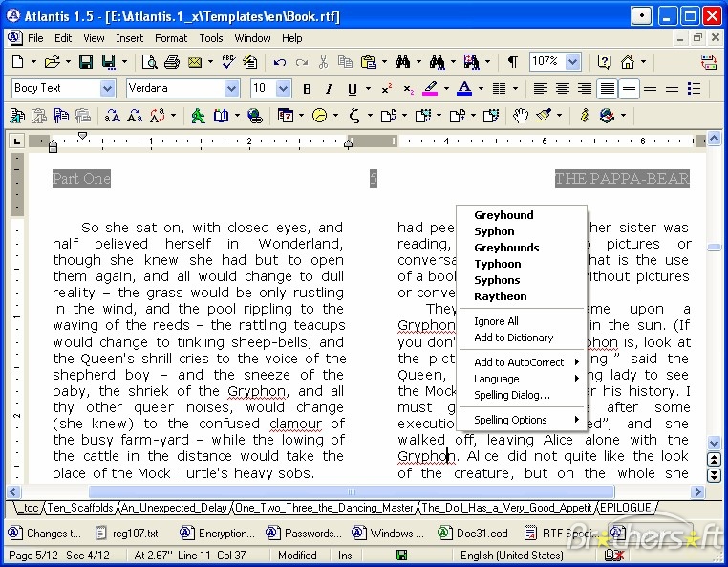Open the Insert menu
Screen dimensions: 728x567
[x=129, y=38]
